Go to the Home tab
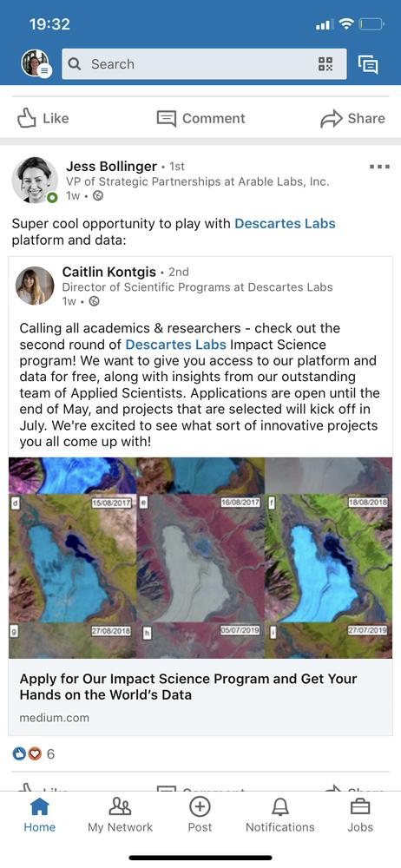 tap(39, 815)
